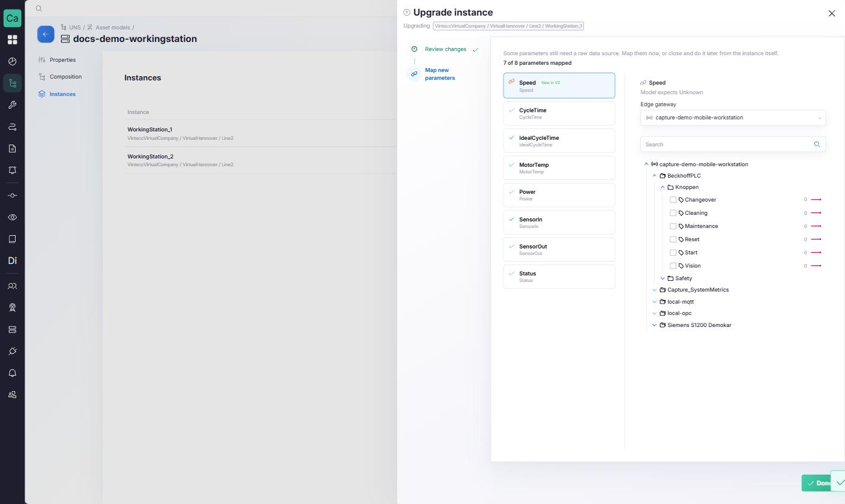Click the upgrading instance path chip

point(508,26)
